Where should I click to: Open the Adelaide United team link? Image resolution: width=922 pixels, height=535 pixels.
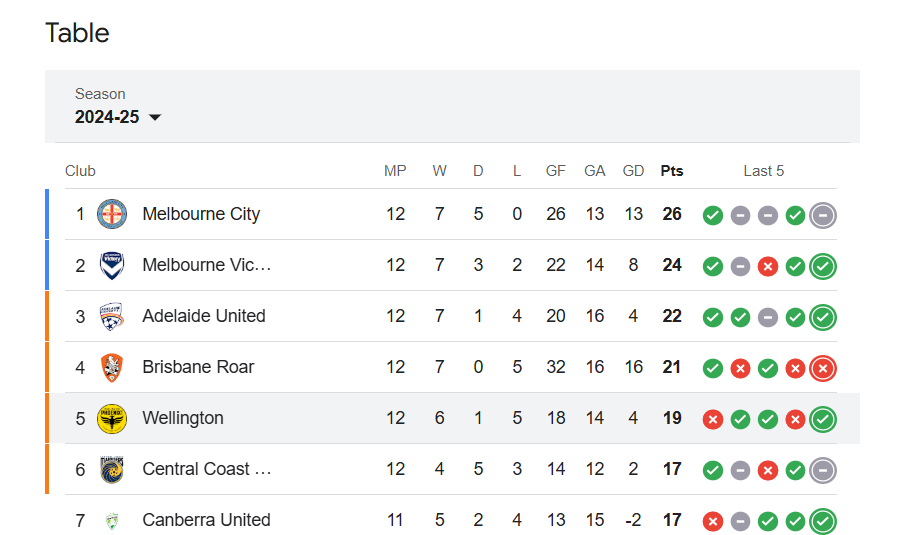[204, 316]
